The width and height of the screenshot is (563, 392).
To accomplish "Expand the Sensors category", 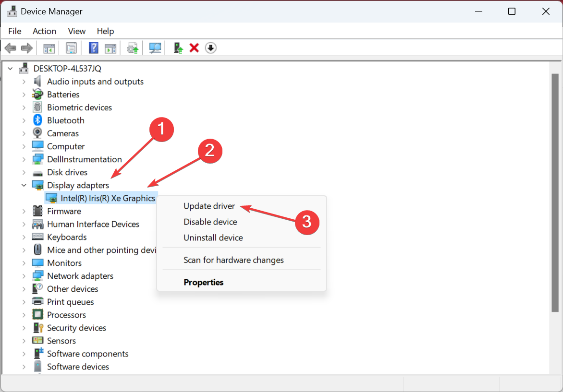I will (24, 341).
